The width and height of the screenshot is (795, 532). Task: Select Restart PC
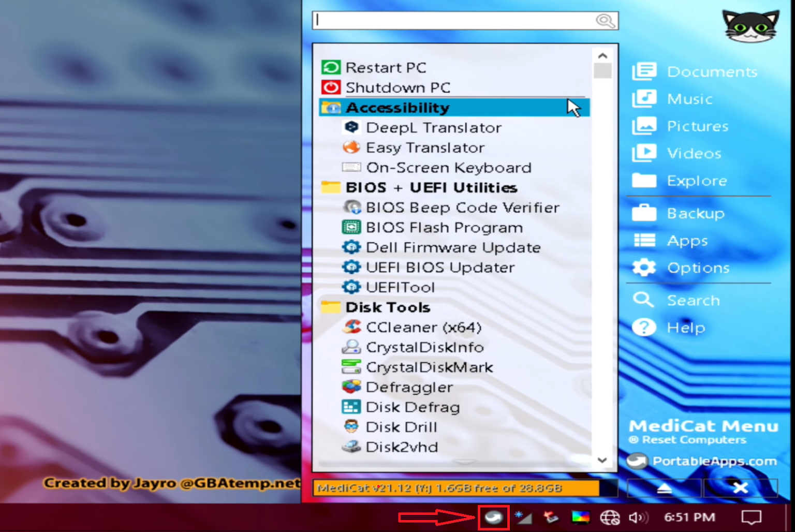[x=386, y=67]
